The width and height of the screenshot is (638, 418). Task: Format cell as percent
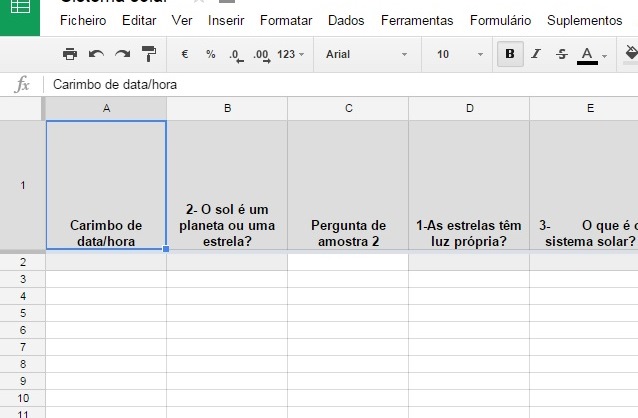pyautogui.click(x=210, y=54)
